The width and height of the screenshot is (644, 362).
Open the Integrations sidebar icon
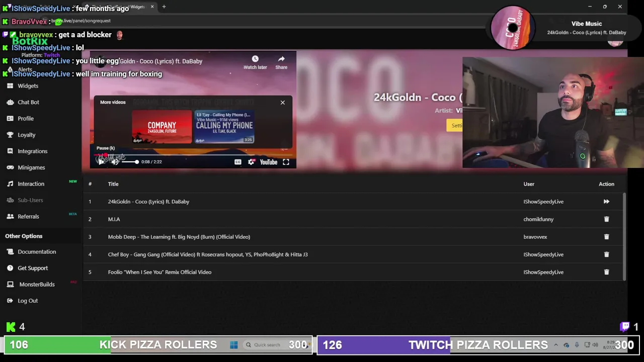10,151
